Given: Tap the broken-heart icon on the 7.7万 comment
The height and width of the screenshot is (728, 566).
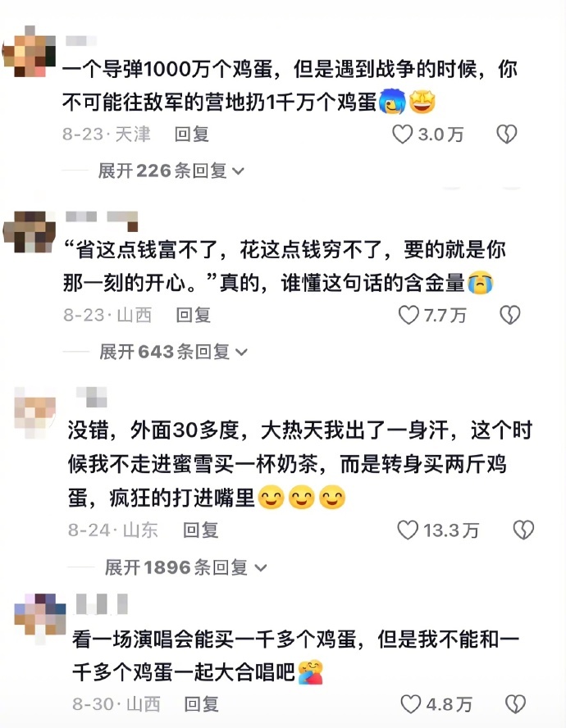Looking at the screenshot, I should [x=509, y=315].
